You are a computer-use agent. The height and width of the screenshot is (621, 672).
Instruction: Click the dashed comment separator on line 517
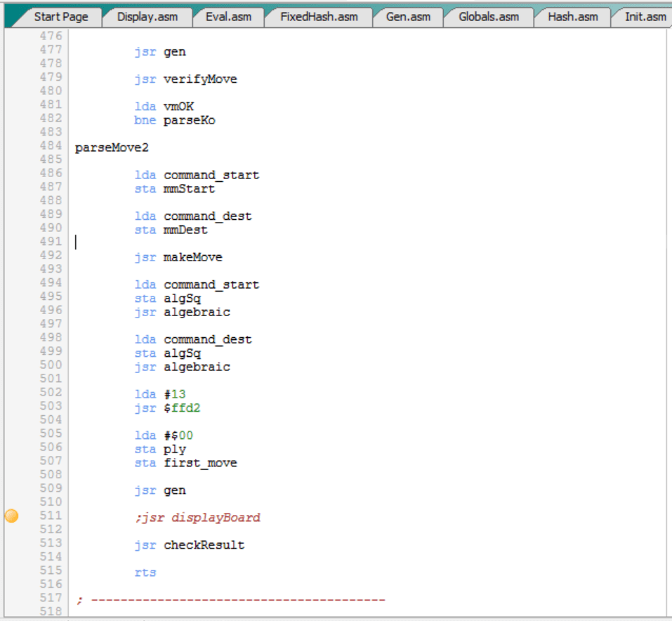[232, 600]
